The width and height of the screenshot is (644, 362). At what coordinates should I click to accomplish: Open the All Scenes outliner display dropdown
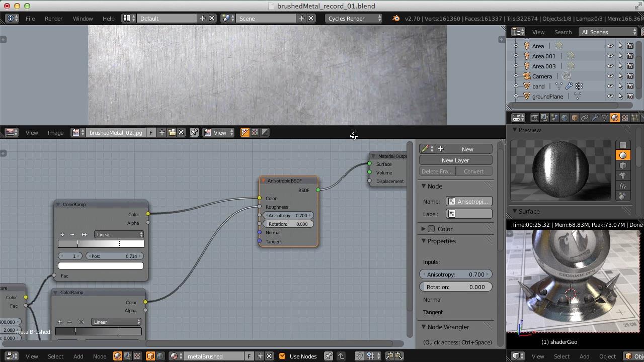609,32
